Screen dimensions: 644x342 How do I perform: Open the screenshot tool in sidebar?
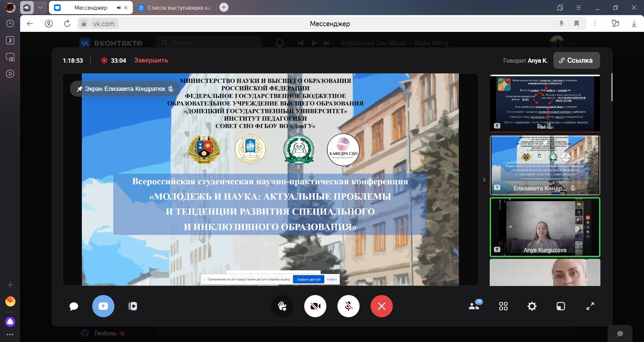click(x=10, y=57)
